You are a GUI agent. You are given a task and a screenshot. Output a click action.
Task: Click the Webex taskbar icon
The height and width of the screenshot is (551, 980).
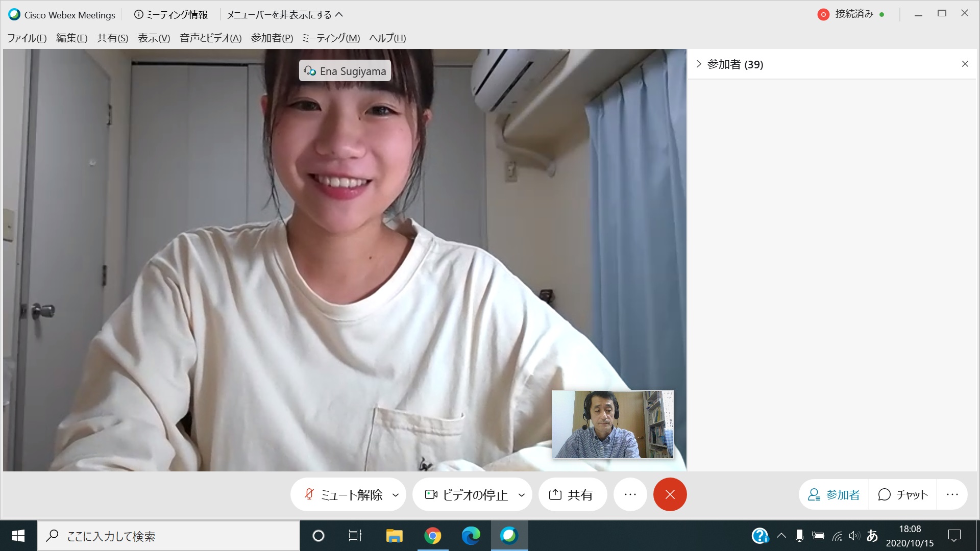509,536
